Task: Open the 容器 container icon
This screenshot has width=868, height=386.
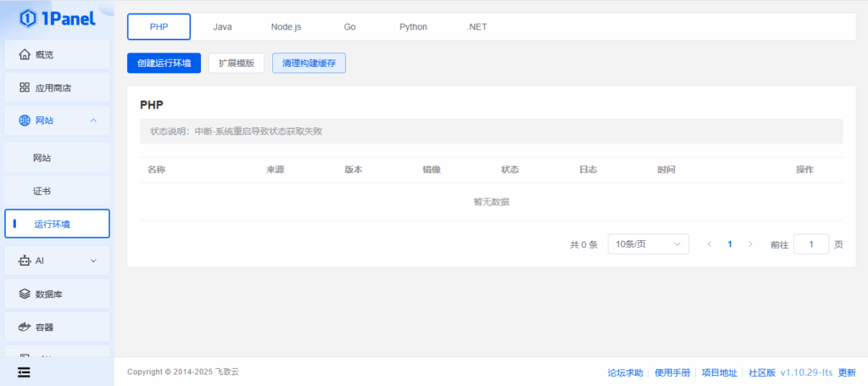Action: (25, 327)
